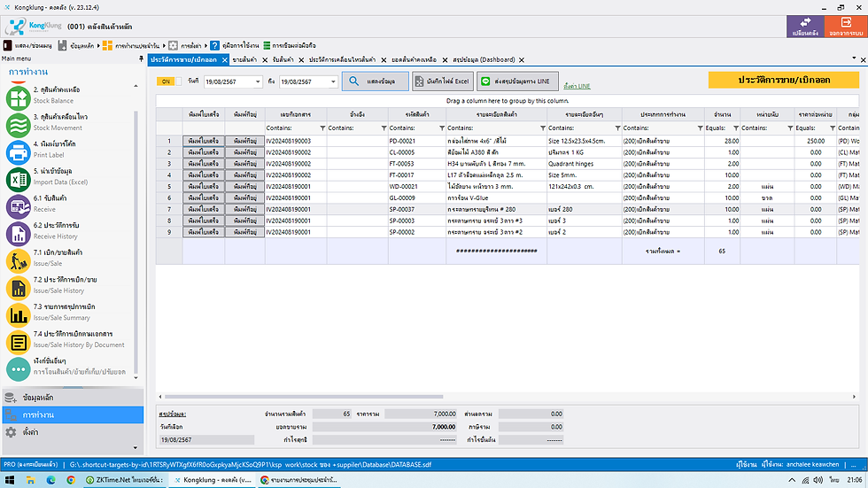This screenshot has height=488, width=868.
Task: Click the ตั้งค่า LINE link
Action: [577, 86]
